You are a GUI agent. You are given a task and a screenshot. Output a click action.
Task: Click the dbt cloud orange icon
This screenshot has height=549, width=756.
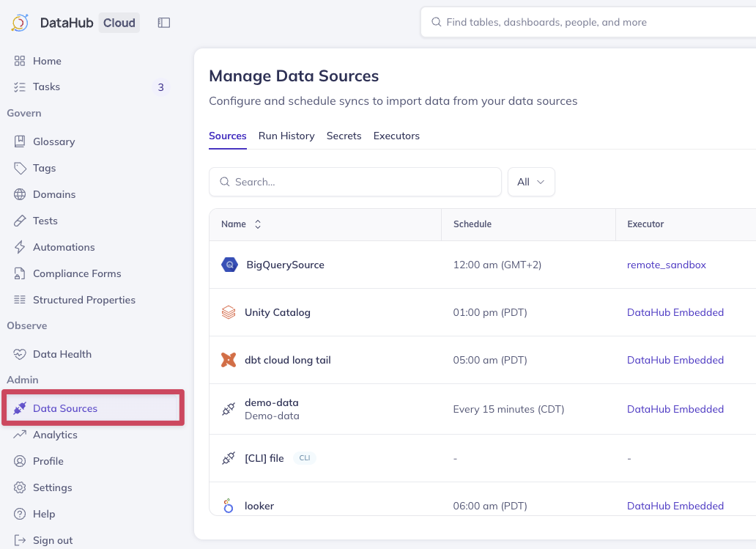point(229,360)
